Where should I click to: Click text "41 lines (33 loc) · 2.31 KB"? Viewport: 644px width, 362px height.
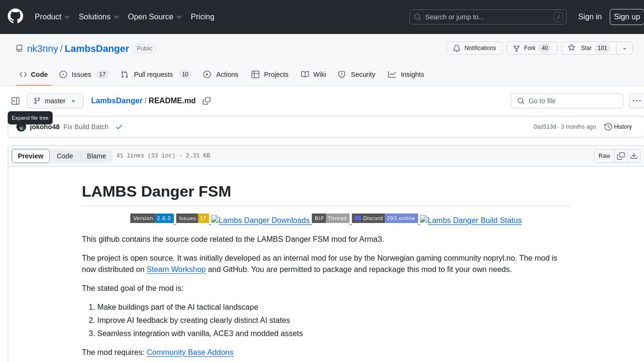163,156
